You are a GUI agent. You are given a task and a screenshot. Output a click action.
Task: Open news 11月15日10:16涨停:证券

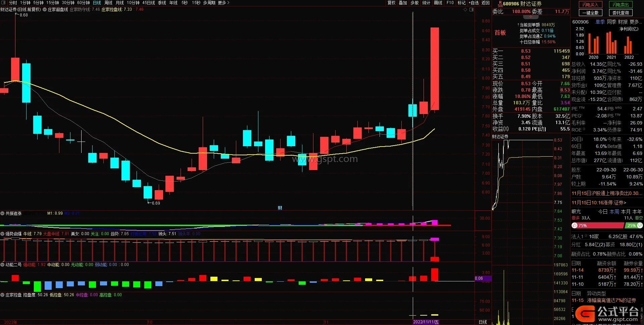[599, 203]
